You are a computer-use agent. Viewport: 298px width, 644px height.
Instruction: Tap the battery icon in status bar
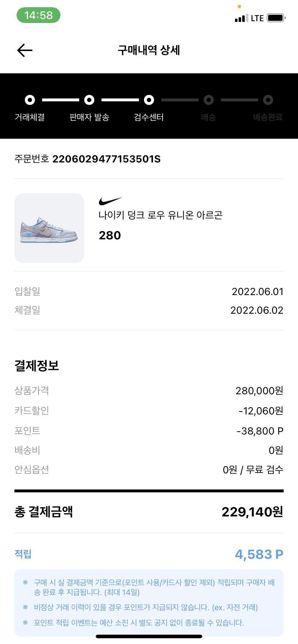pyautogui.click(x=276, y=18)
